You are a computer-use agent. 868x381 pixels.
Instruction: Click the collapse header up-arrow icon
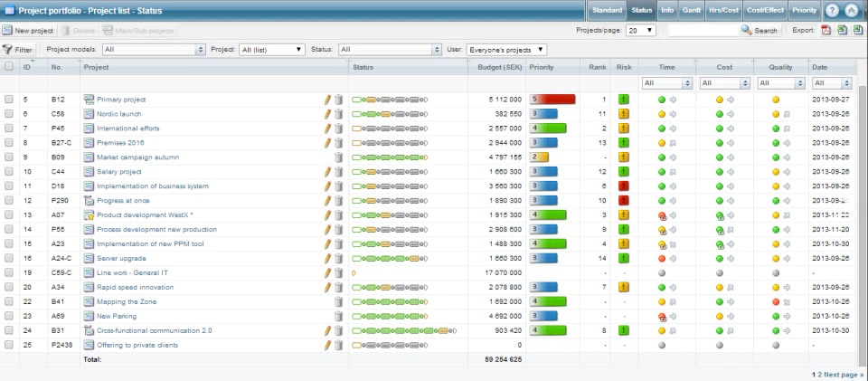[852, 11]
